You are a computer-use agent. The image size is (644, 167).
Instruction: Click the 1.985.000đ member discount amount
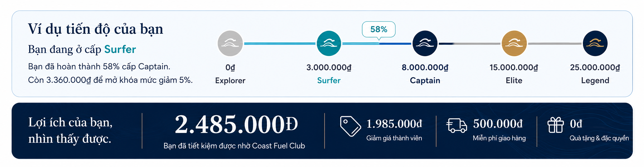(x=394, y=124)
